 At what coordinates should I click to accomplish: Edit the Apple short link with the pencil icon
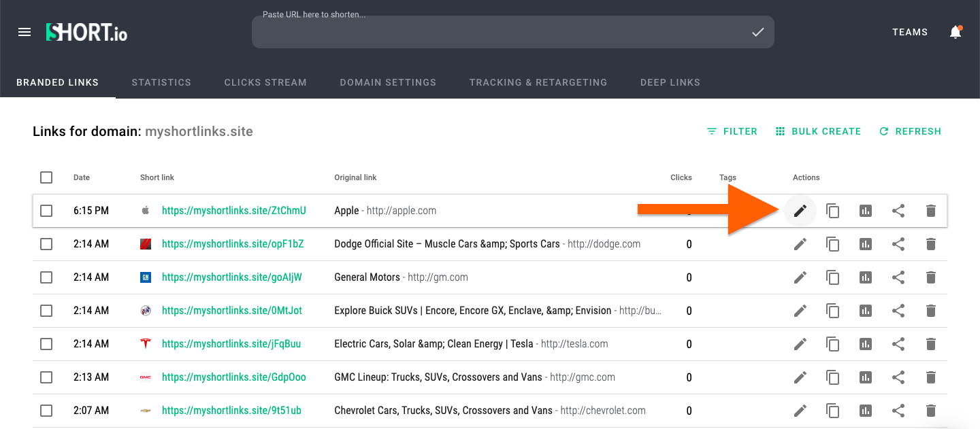(800, 211)
